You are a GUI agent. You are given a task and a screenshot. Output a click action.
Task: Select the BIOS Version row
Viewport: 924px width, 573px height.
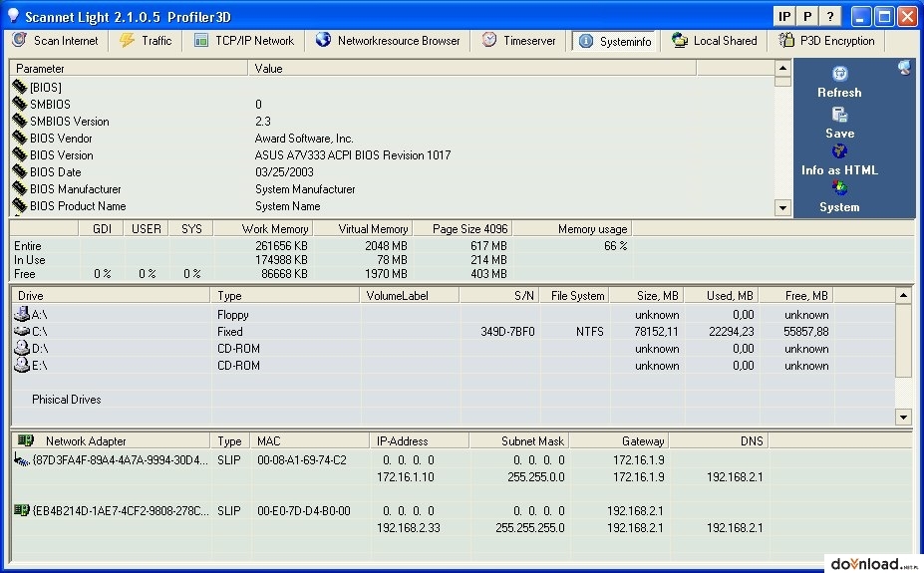click(x=392, y=155)
